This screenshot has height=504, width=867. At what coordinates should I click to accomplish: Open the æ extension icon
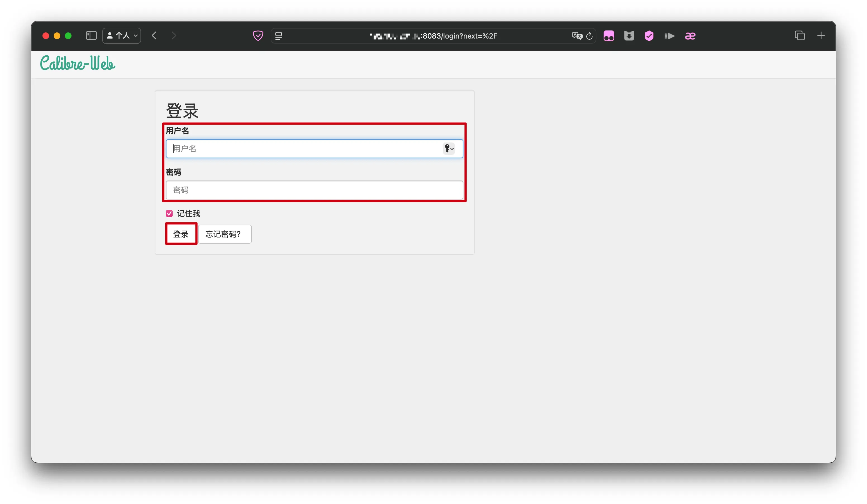[690, 36]
